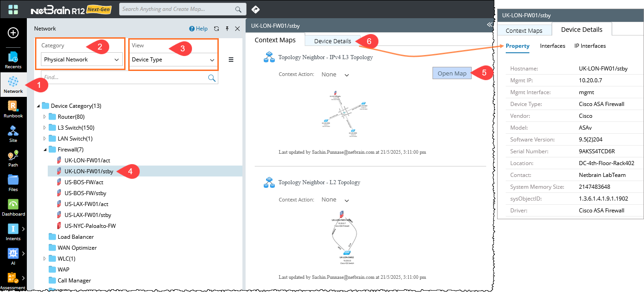Select Device Details tab in right detail panel
Viewport: 644px width, 292px height.
tap(582, 30)
